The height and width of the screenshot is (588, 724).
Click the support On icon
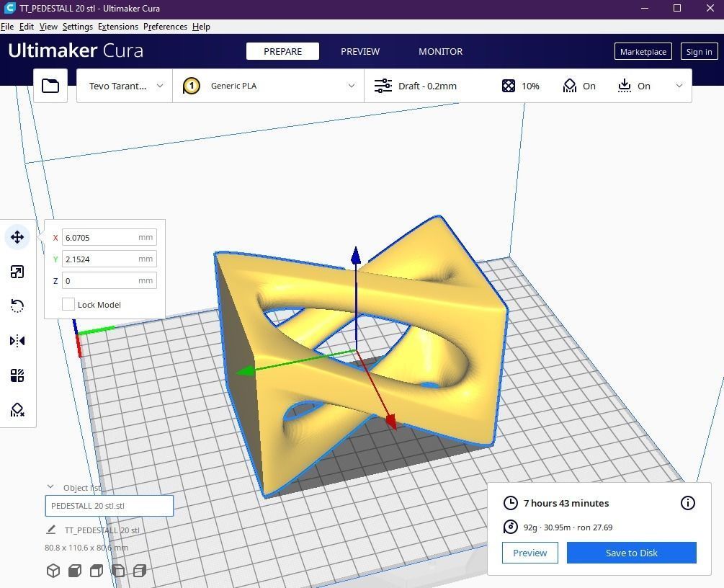(570, 86)
